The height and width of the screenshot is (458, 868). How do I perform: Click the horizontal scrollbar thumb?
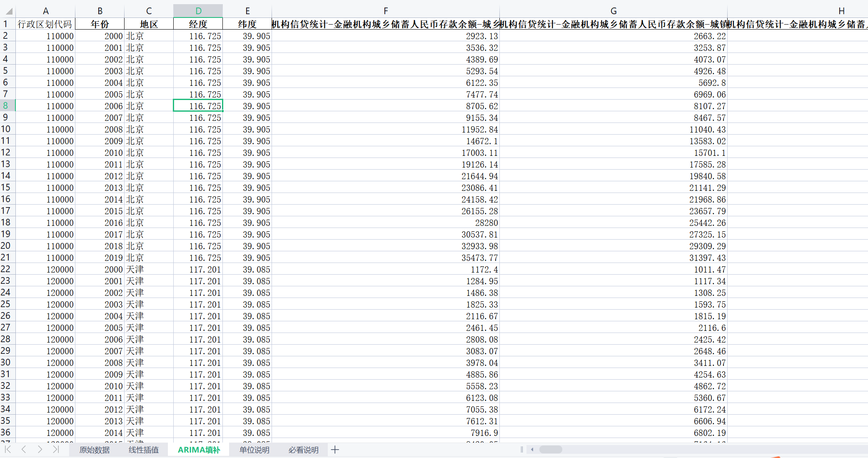[x=551, y=450]
